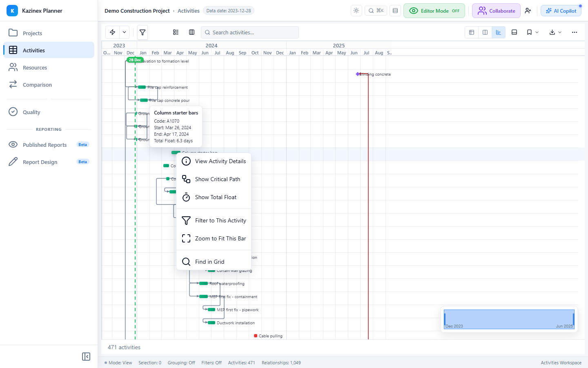Click the 'Filters: Off' status text

point(212,363)
